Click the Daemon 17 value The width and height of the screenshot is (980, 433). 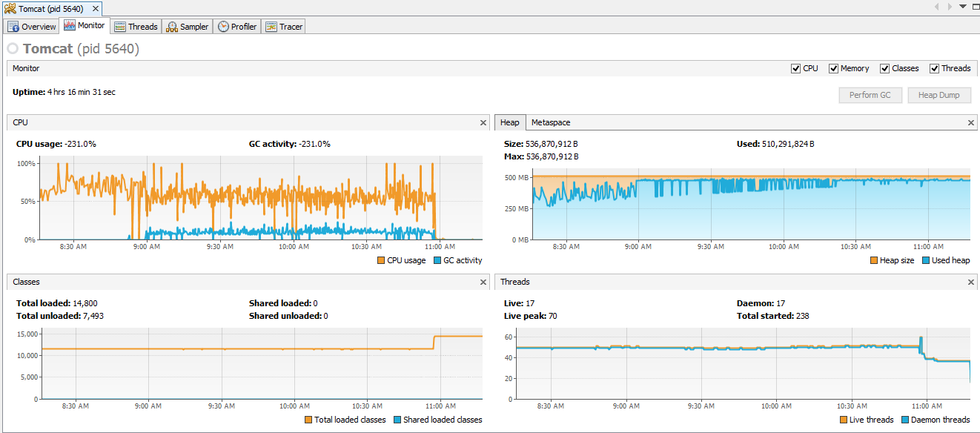tap(781, 303)
